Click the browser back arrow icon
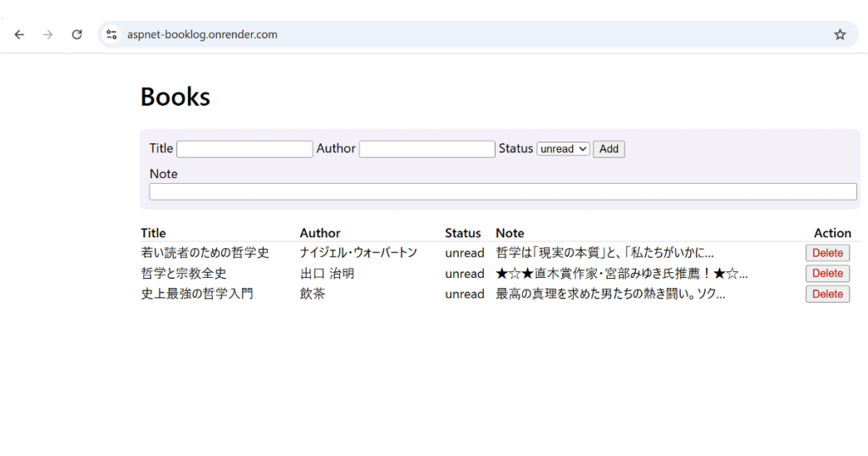868x456 pixels. [x=19, y=35]
